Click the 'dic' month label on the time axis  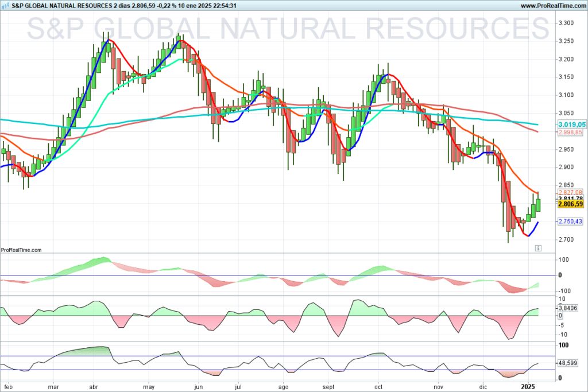pos(483,387)
